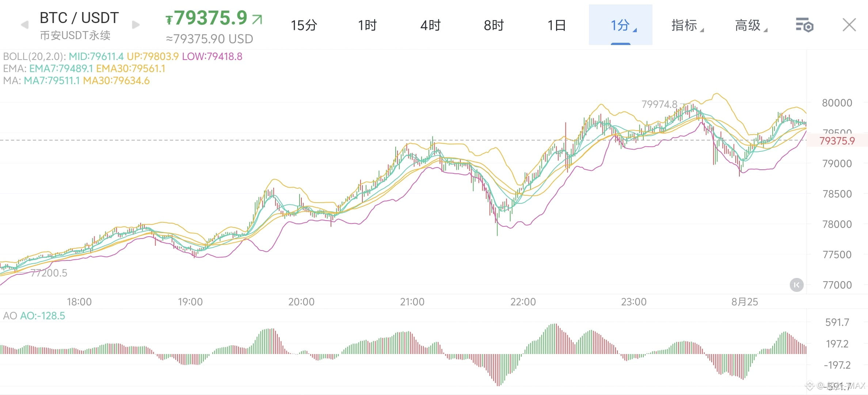Tap the 8月25 date axis label
Screen dimensions: 868x395
click(x=745, y=302)
